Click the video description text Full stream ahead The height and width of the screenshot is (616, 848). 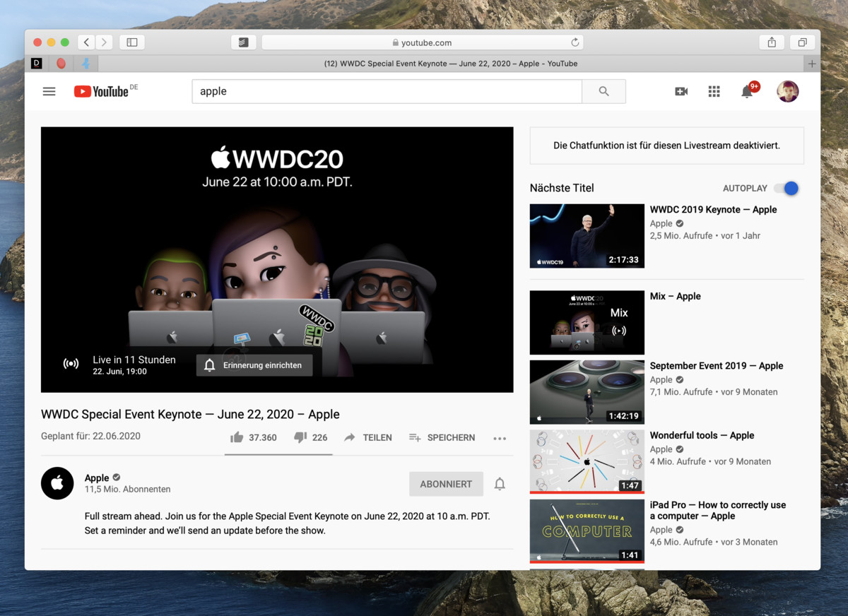287,523
